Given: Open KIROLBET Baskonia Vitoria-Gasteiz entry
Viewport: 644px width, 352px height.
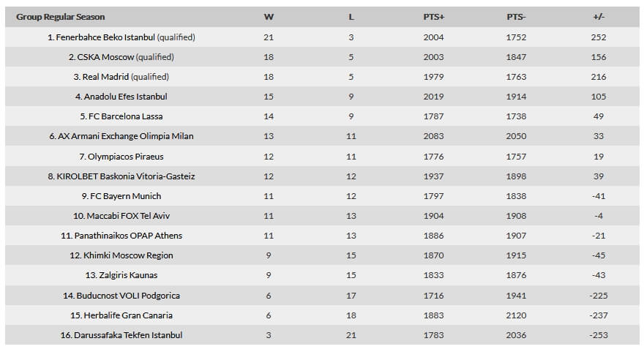Looking at the screenshot, I should click(x=126, y=176).
